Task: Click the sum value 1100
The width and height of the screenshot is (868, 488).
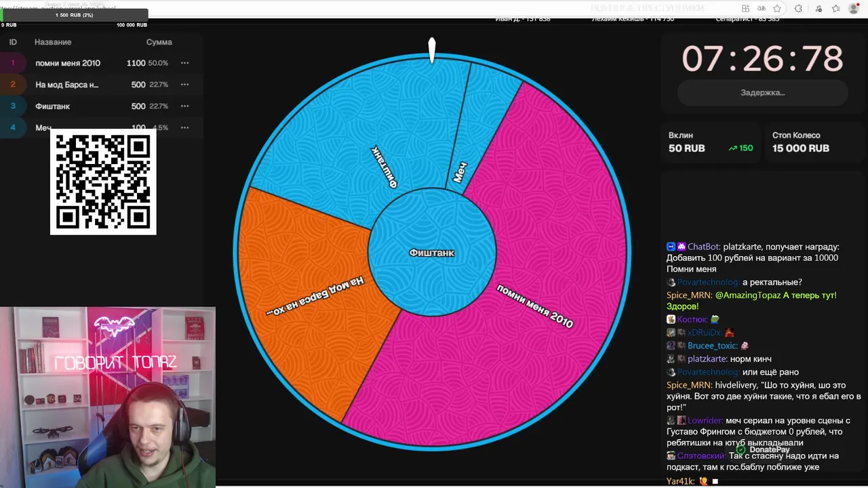Action: 136,63
